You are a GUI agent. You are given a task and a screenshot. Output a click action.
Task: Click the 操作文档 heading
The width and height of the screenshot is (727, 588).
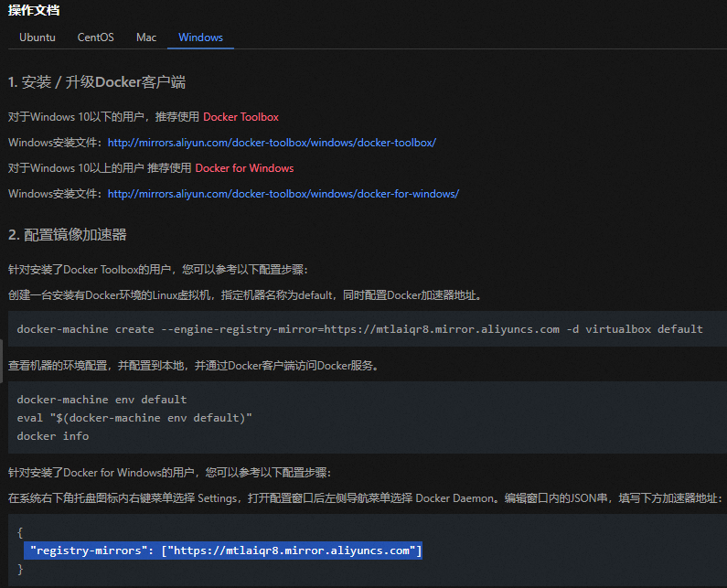click(x=34, y=10)
